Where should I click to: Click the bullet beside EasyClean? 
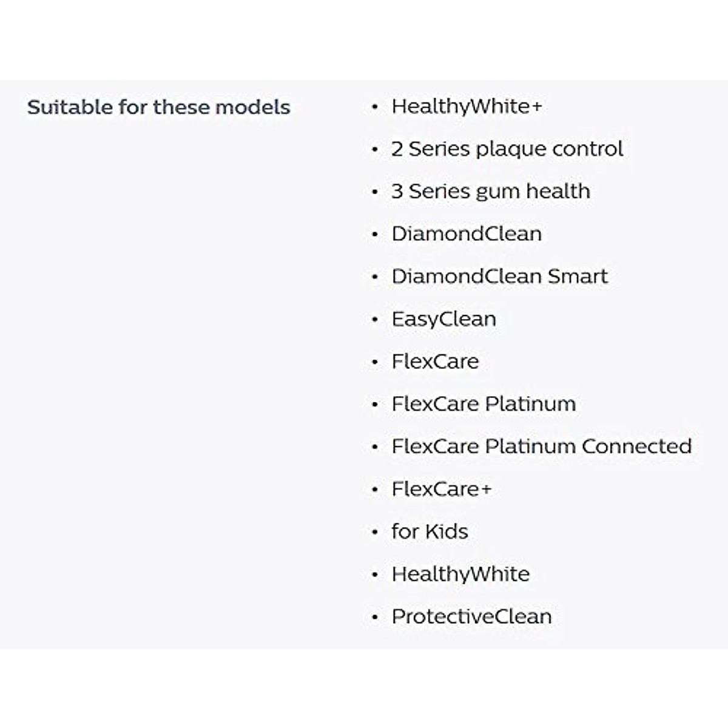pos(375,320)
